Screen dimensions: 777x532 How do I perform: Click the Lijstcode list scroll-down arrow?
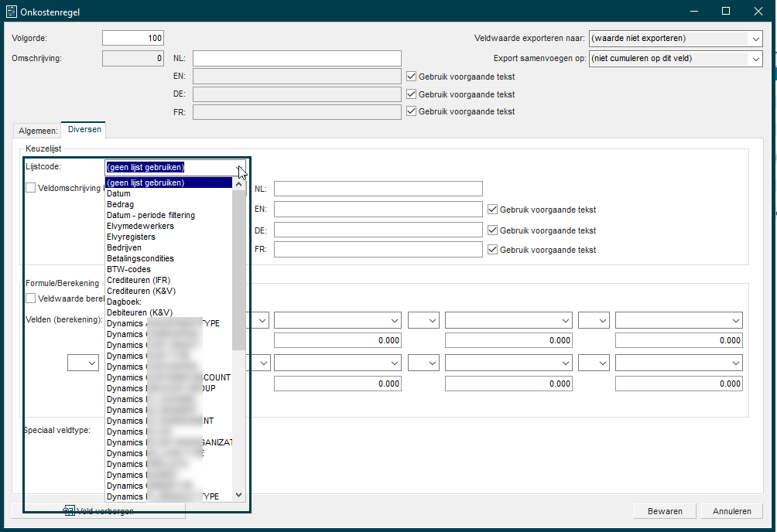(x=239, y=495)
